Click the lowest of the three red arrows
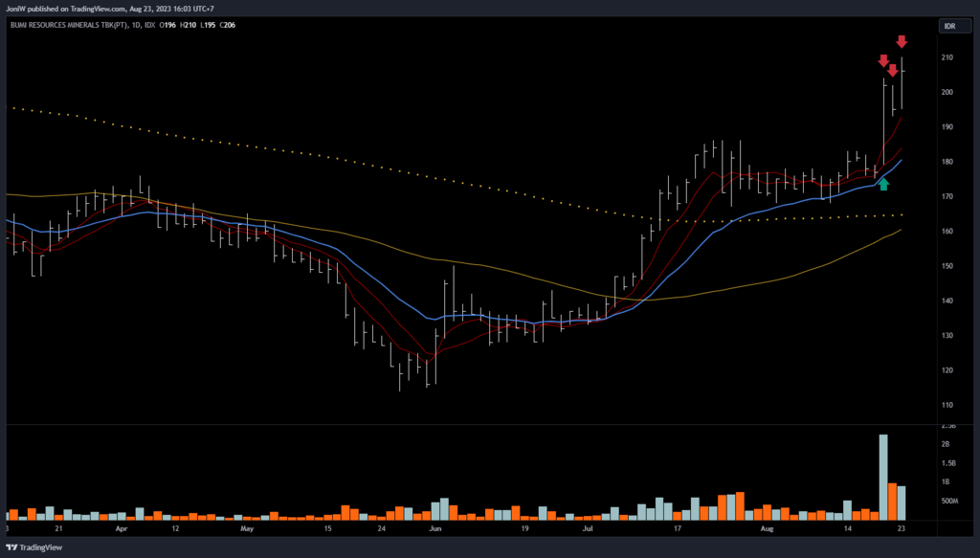Viewport: 980px width, 558px height. click(892, 71)
